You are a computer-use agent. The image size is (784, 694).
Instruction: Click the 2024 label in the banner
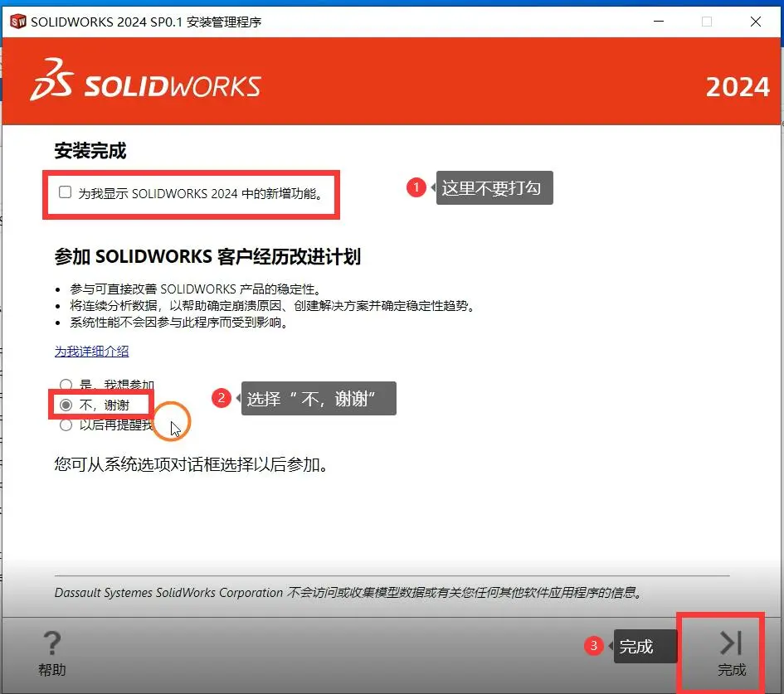[x=738, y=87]
